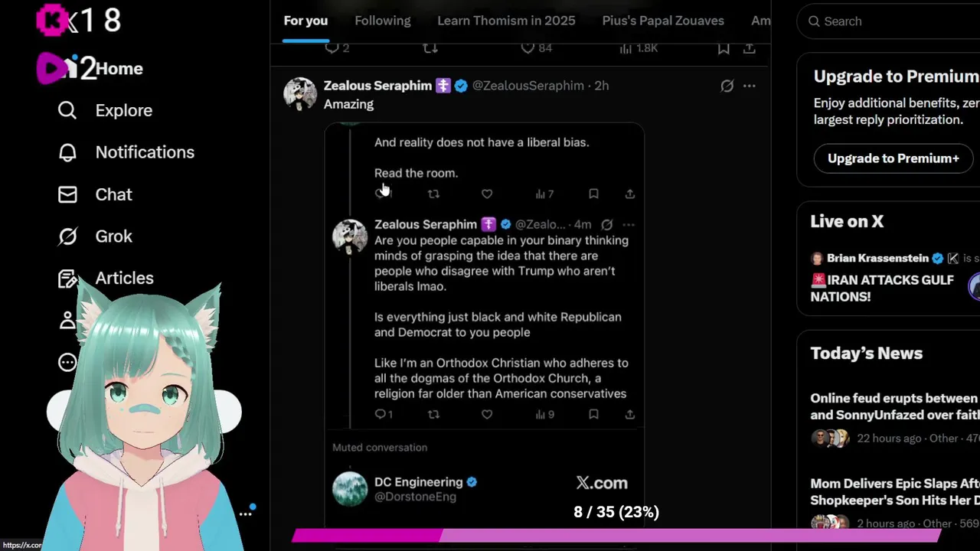Open three-dot menu on Zealous Seraphim's post
The height and width of the screenshot is (551, 980).
click(x=750, y=86)
